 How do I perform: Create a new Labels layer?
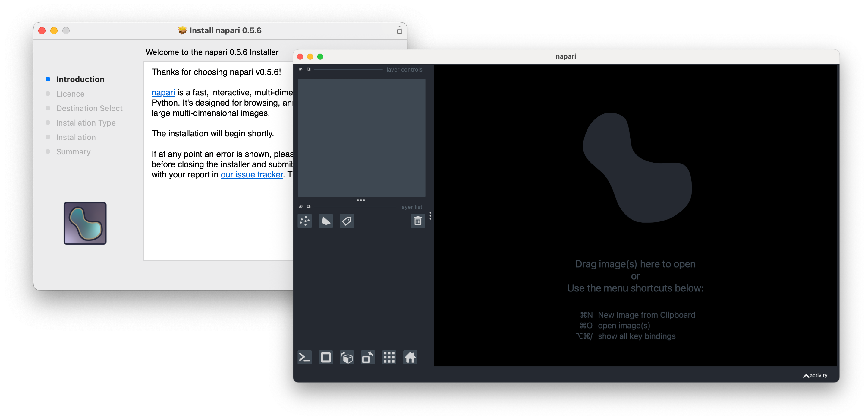(347, 221)
